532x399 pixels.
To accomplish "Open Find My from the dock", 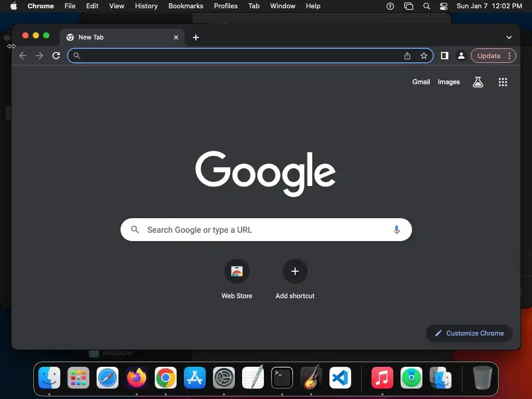I will pyautogui.click(x=411, y=378).
